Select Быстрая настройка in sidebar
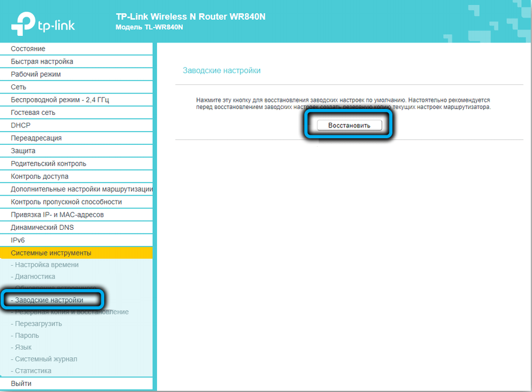The width and height of the screenshot is (532, 392). (x=42, y=62)
